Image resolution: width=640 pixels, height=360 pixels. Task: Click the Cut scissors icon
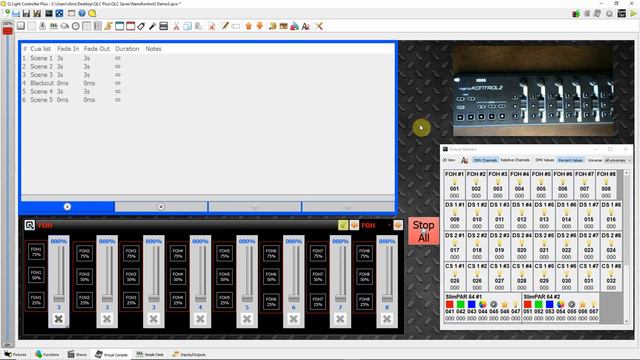pyautogui.click(x=176, y=26)
